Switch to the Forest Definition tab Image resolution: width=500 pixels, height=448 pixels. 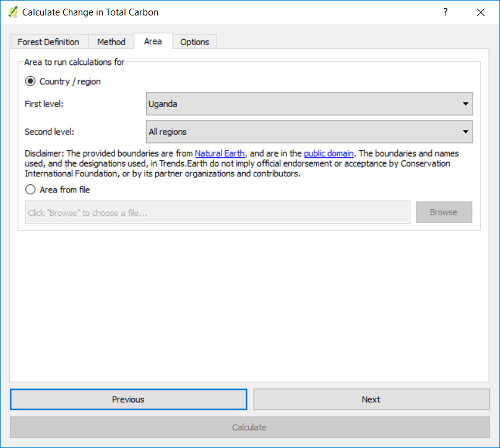(x=48, y=42)
